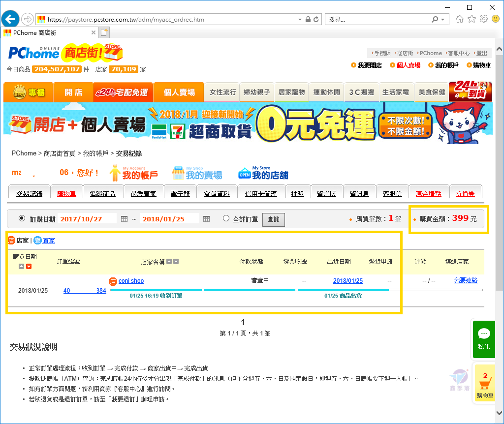Viewport: 504px width, 424px height.
Task: Sort store name descending arrow
Action: point(176,262)
